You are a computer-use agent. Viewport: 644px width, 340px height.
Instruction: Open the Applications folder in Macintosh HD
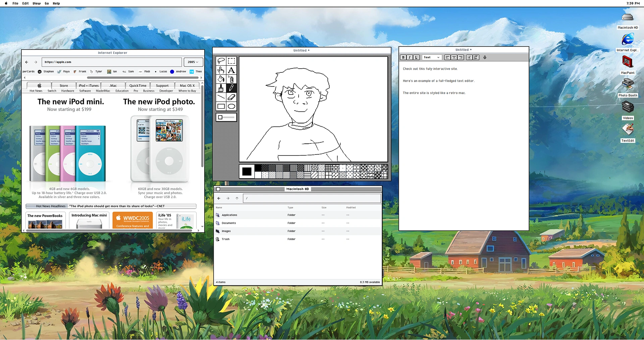pyautogui.click(x=229, y=215)
